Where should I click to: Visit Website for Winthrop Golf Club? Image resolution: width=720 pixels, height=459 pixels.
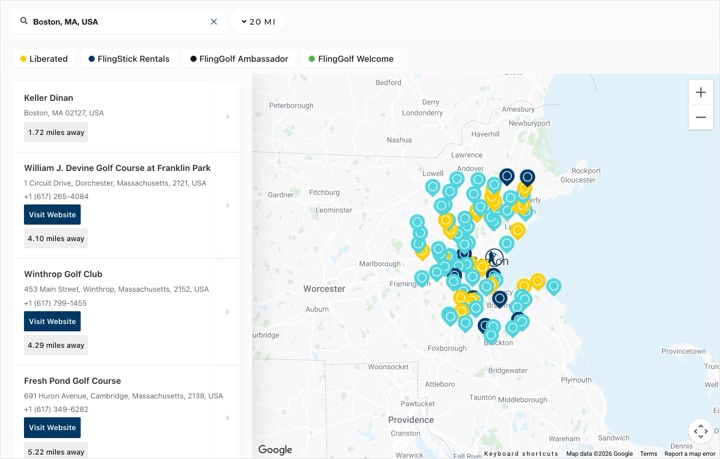52,321
